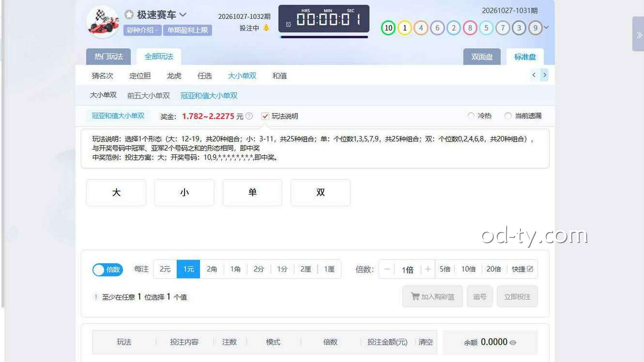Click the shopping cart 加入购彩篮 button
The width and height of the screenshot is (644, 362).
coord(433,297)
